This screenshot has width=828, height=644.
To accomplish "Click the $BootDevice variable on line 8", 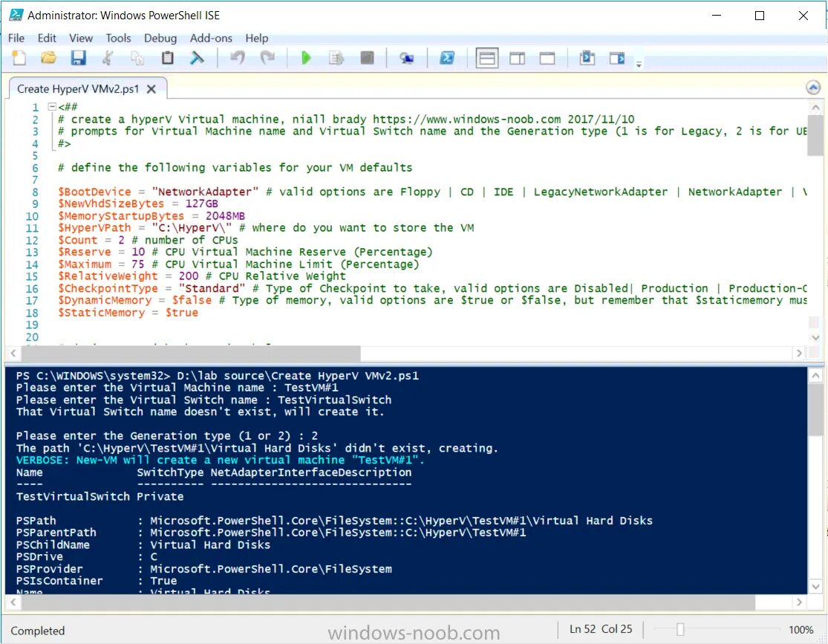I will tap(94, 192).
